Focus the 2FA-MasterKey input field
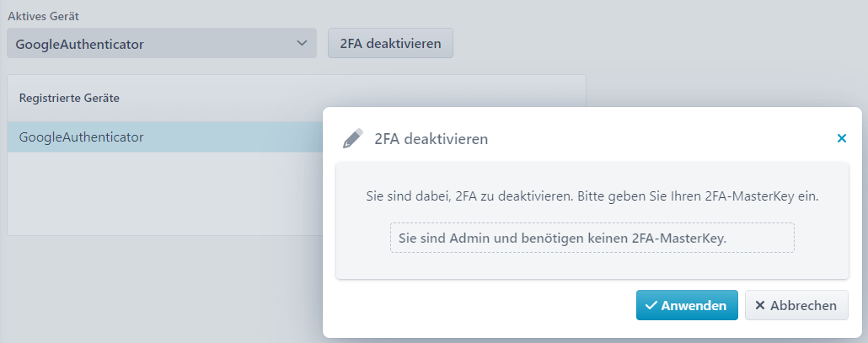Screen dimensions: 868x343 tap(592, 238)
